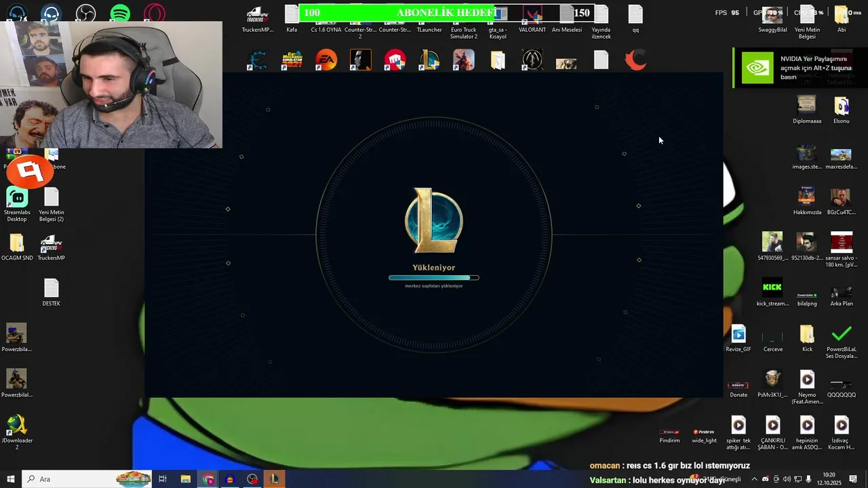Expand the system tray hidden icons
The image size is (868, 488).
click(754, 479)
